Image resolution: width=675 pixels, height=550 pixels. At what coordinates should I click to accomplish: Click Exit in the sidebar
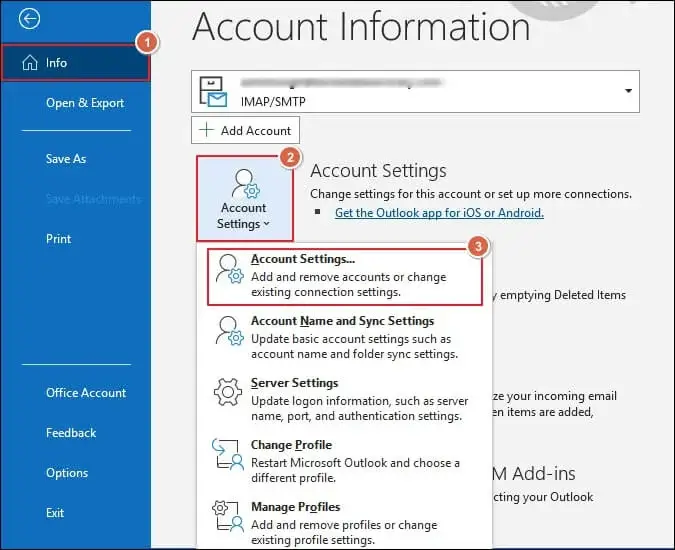point(55,513)
